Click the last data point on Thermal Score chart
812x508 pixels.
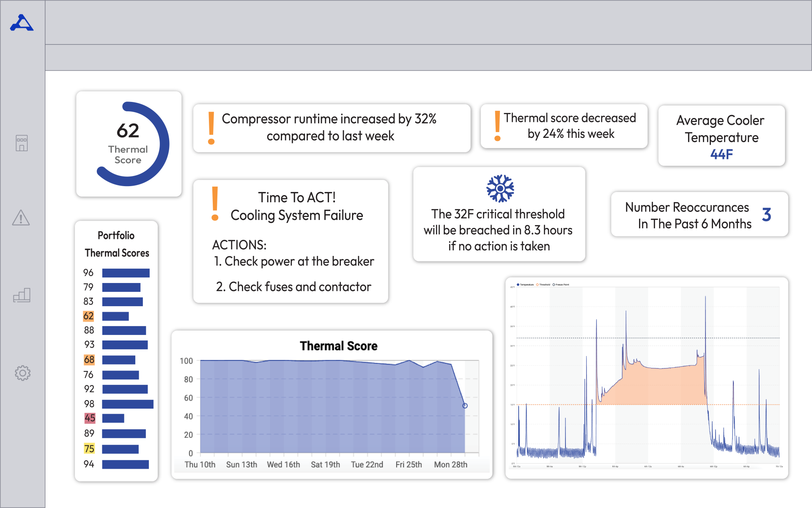tap(465, 406)
